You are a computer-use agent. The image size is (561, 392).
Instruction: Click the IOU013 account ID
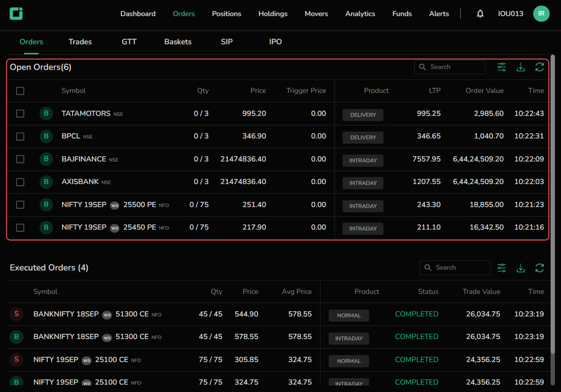coord(511,14)
